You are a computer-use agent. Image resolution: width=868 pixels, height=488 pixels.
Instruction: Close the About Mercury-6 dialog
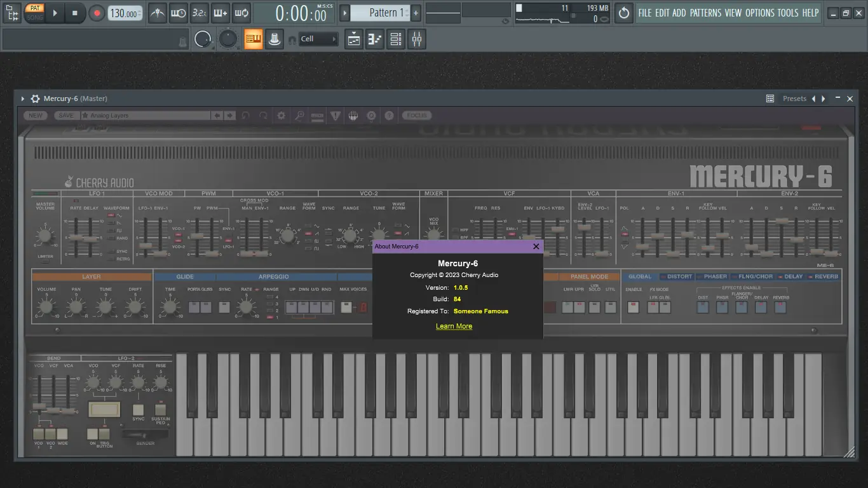pyautogui.click(x=536, y=247)
